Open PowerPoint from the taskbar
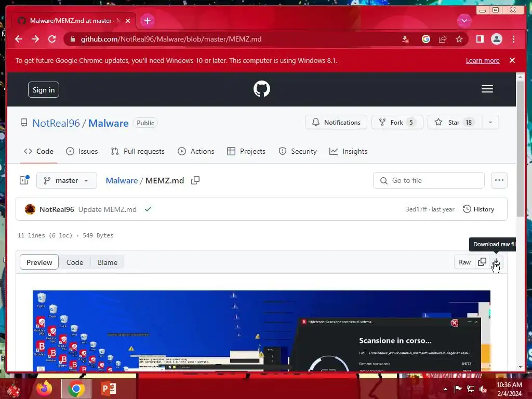Screen dimensions: 532x399 (109, 389)
